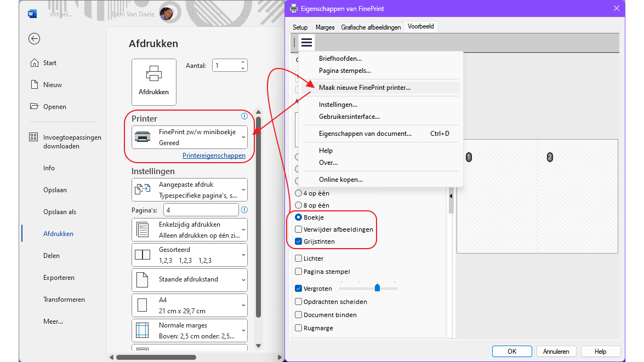Viewport: 644px width, 362px height.
Task: Click the Normale marges icon
Action: pos(142,330)
